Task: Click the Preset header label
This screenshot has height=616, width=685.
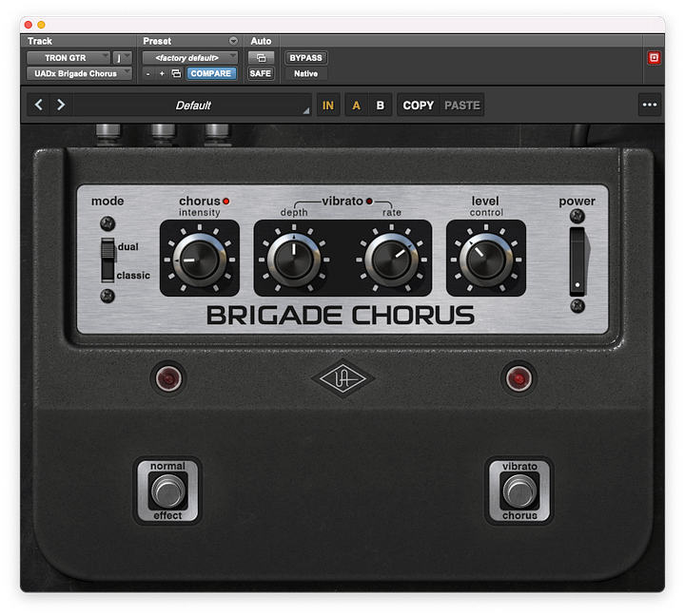Action: point(157,41)
